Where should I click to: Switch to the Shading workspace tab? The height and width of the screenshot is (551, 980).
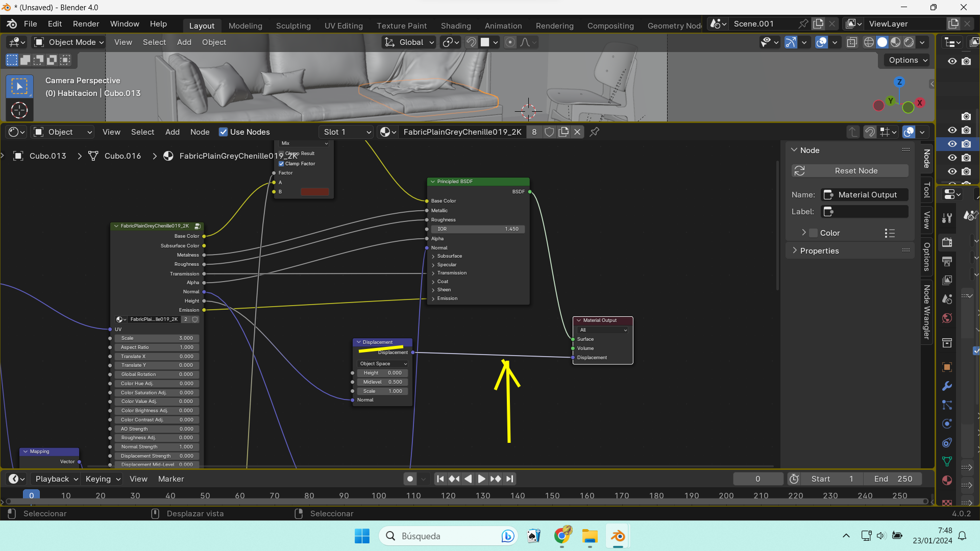(x=455, y=26)
